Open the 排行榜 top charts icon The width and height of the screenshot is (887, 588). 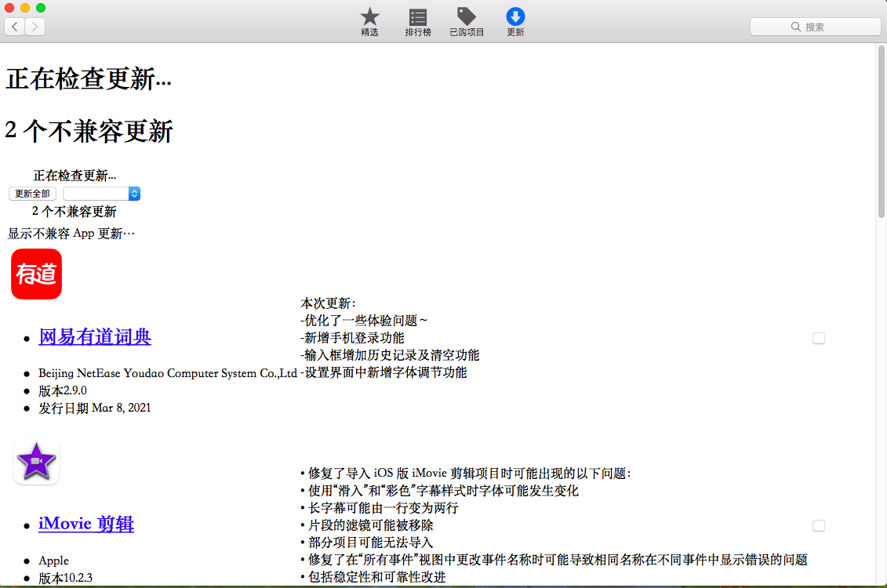tap(418, 16)
